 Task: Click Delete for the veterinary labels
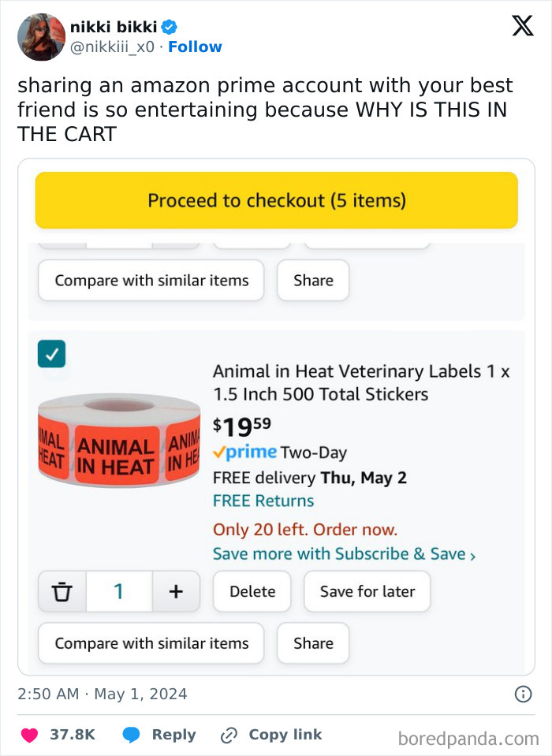[x=252, y=591]
